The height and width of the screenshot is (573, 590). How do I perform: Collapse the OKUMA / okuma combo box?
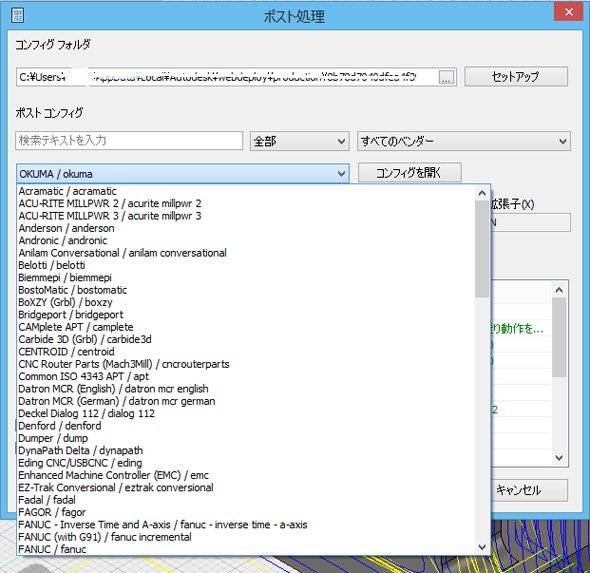click(x=182, y=174)
